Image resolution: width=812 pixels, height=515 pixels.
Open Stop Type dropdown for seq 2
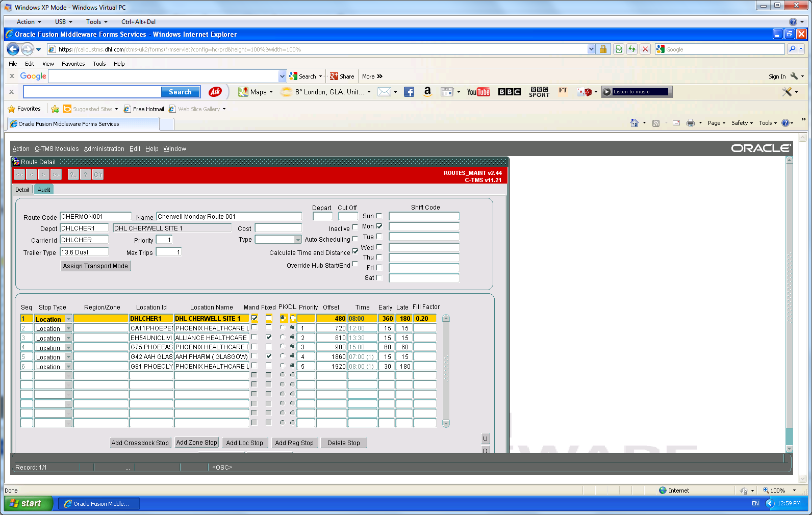(x=68, y=328)
